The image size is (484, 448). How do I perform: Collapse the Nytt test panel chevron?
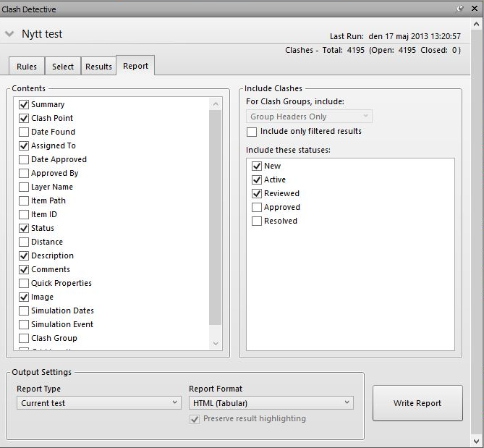[9, 33]
